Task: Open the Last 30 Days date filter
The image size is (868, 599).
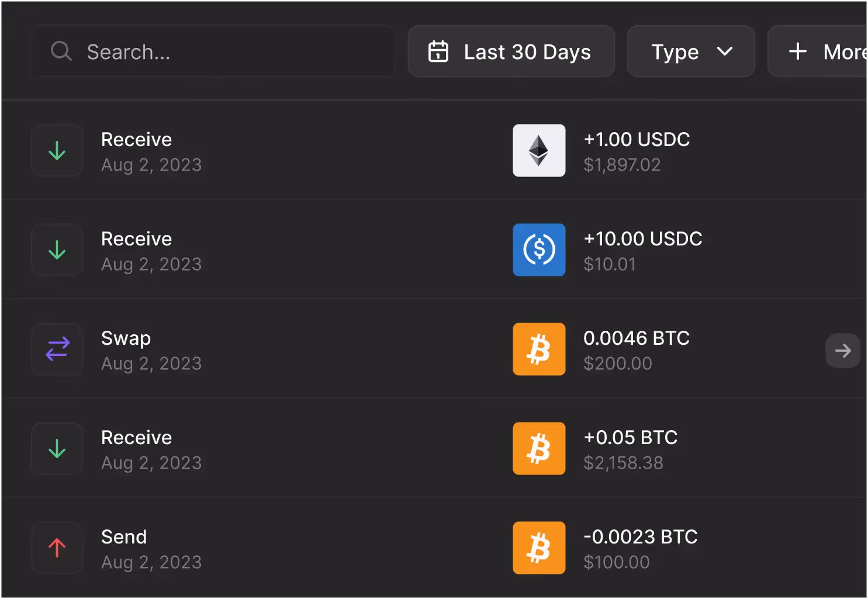Action: (x=510, y=52)
